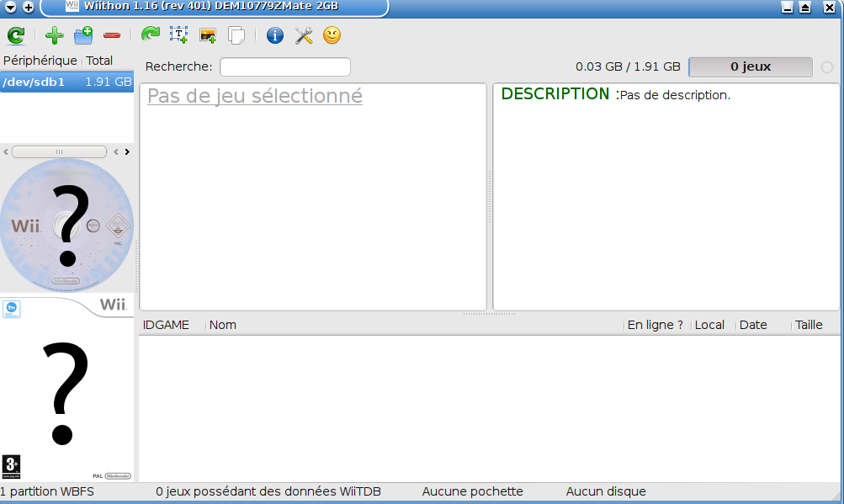Viewport: 844px width, 504px height.
Task: Click "Aucune pochette" in the status bar
Action: click(473, 491)
